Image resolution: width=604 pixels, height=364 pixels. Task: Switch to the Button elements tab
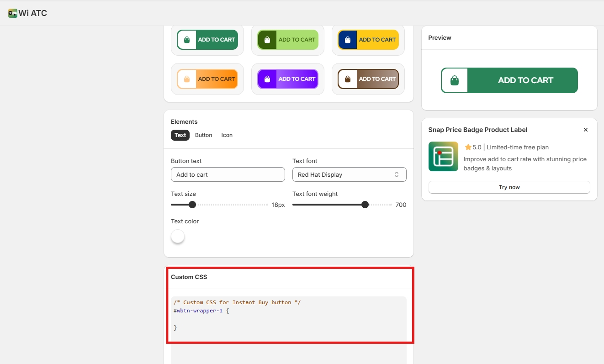click(x=203, y=135)
